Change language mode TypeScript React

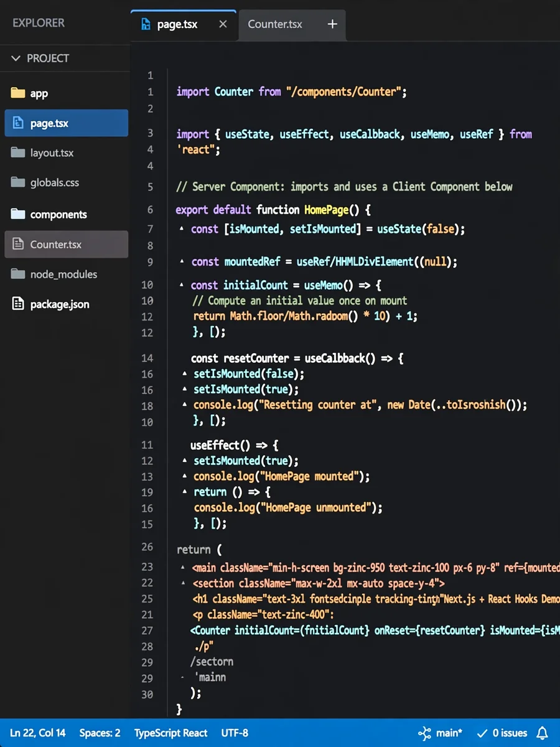170,733
